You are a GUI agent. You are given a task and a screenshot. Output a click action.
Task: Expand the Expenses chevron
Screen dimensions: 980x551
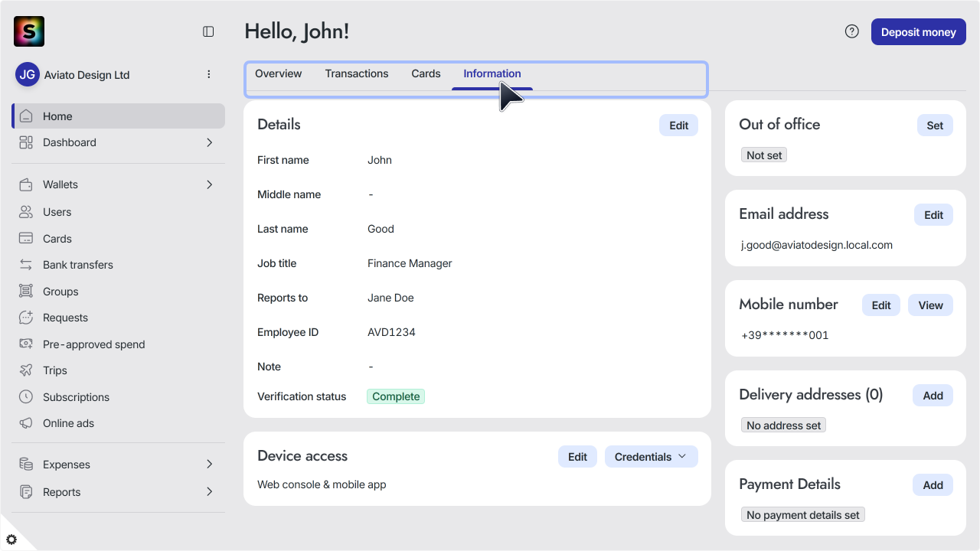[210, 465]
